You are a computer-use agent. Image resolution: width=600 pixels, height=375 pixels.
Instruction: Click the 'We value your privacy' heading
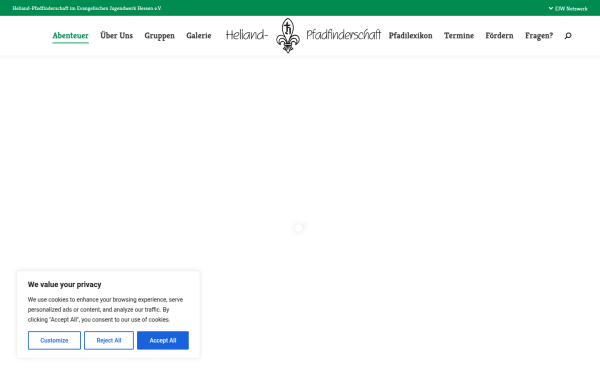tap(64, 284)
